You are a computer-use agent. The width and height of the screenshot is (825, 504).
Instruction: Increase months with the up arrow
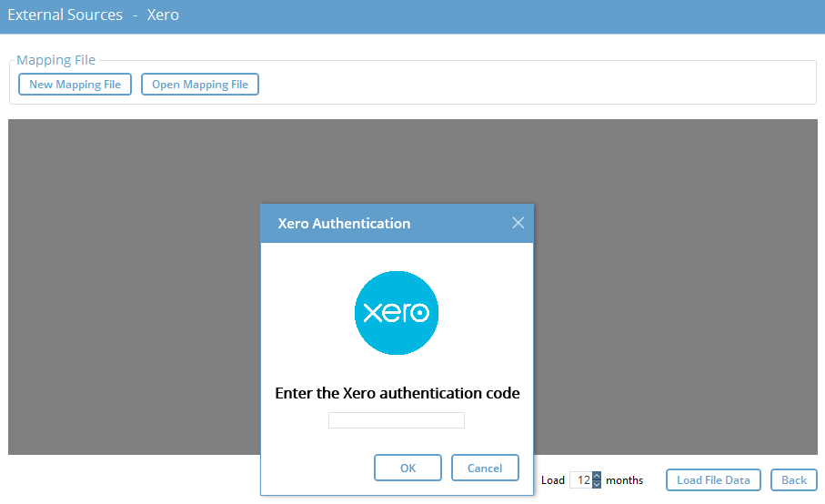[x=597, y=476]
